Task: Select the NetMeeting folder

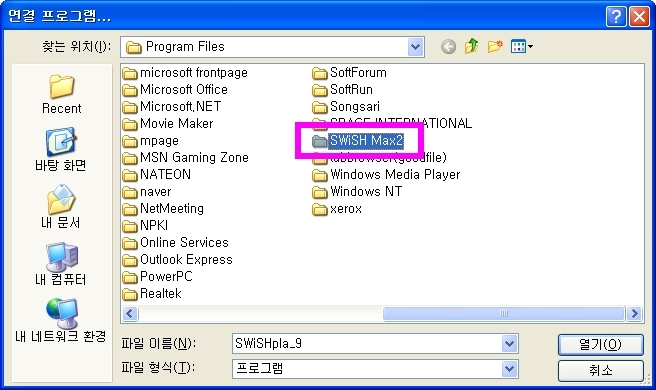Action: click(163, 209)
